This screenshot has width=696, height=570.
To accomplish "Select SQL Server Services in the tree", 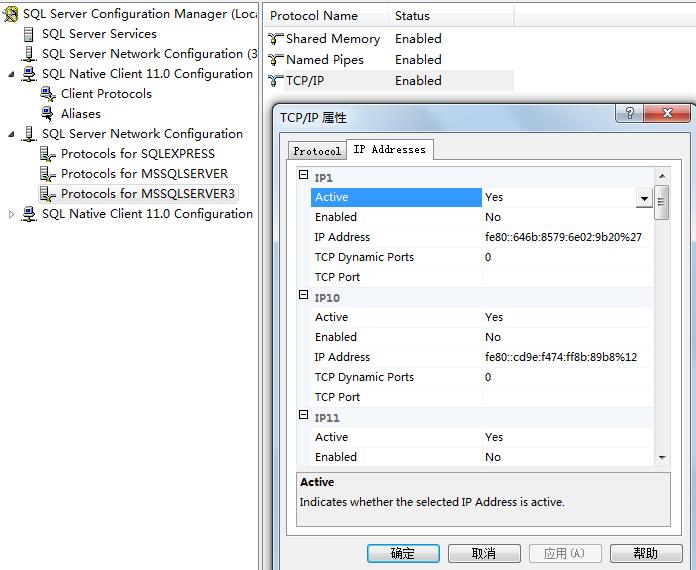I will (99, 34).
